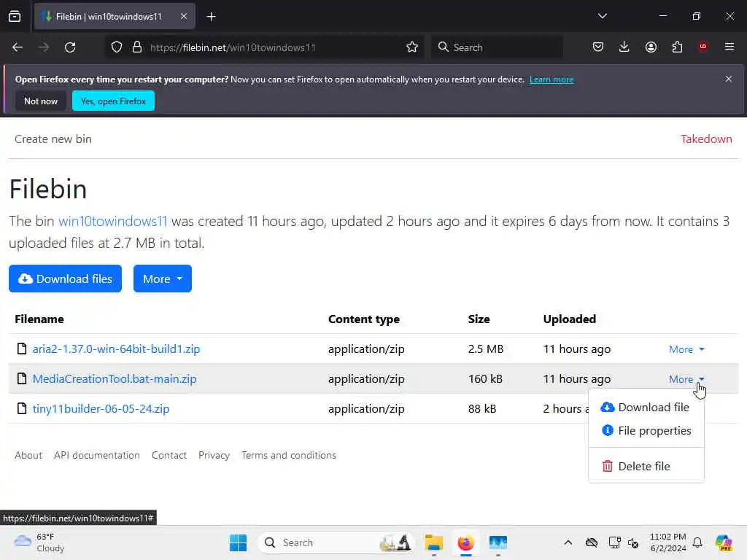Bookmark this page with star icon

coord(412,47)
